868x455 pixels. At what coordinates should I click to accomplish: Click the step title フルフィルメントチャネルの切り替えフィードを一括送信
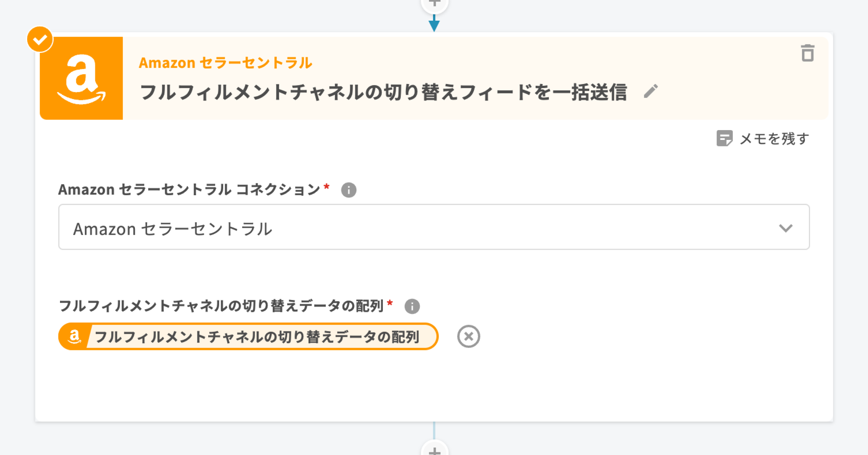(383, 92)
